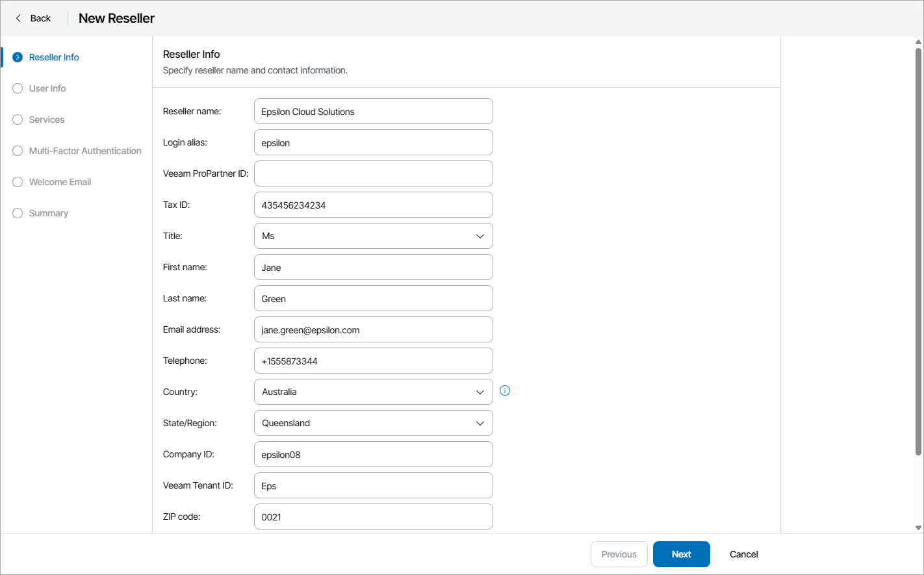924x575 pixels.
Task: Click the Reseller name input field
Action: (x=373, y=111)
